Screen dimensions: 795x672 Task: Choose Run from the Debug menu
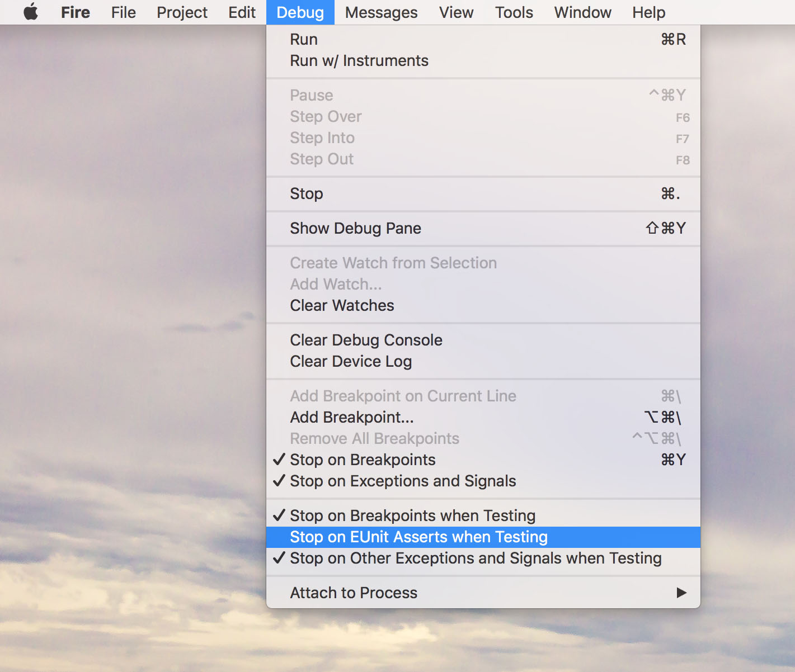coord(483,39)
